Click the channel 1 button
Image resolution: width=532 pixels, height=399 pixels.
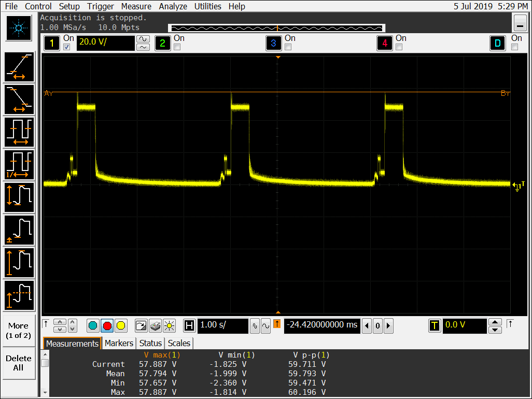coord(52,43)
